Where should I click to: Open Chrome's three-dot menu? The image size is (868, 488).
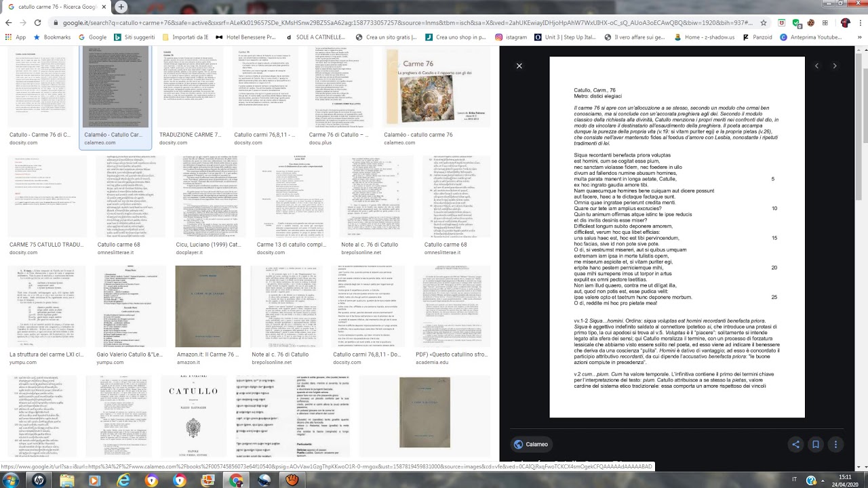pos(860,22)
